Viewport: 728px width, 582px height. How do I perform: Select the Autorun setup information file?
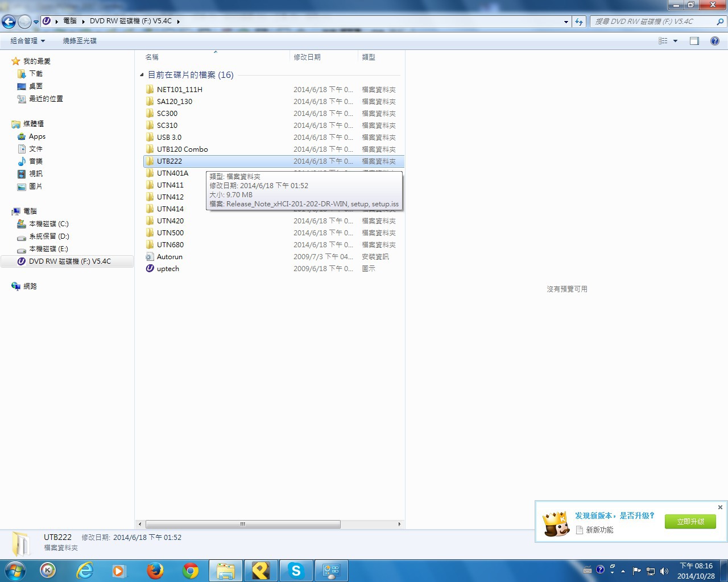click(x=274, y=256)
